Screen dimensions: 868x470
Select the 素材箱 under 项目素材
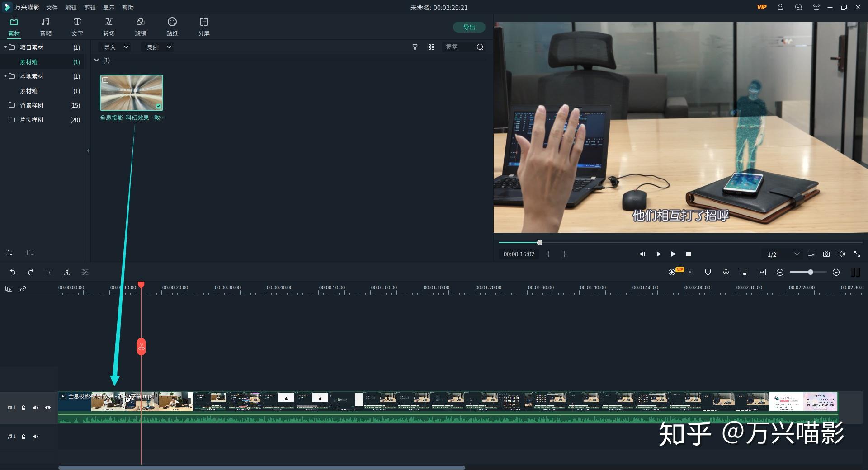click(42, 62)
